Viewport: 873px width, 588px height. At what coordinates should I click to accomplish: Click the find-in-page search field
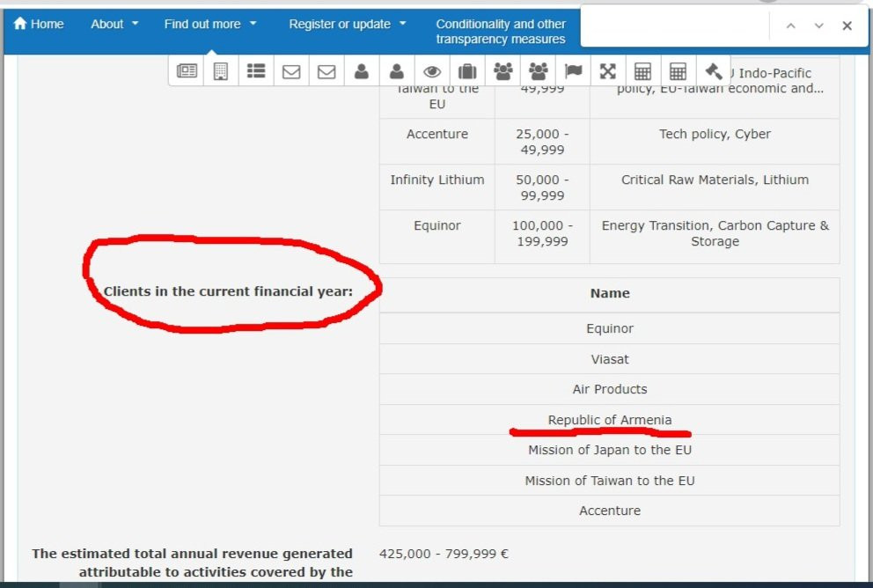pyautogui.click(x=675, y=25)
